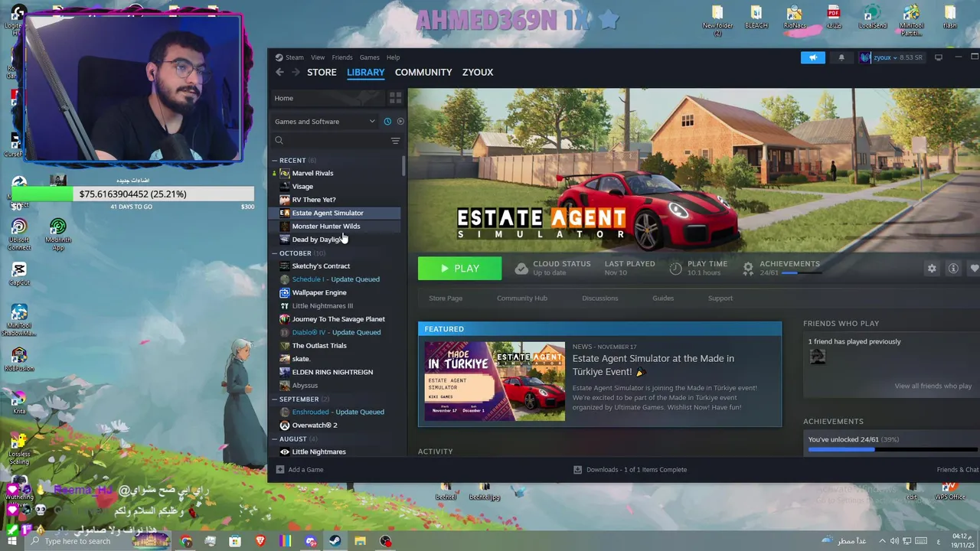
Task: Open Community Hub link
Action: [x=522, y=298]
